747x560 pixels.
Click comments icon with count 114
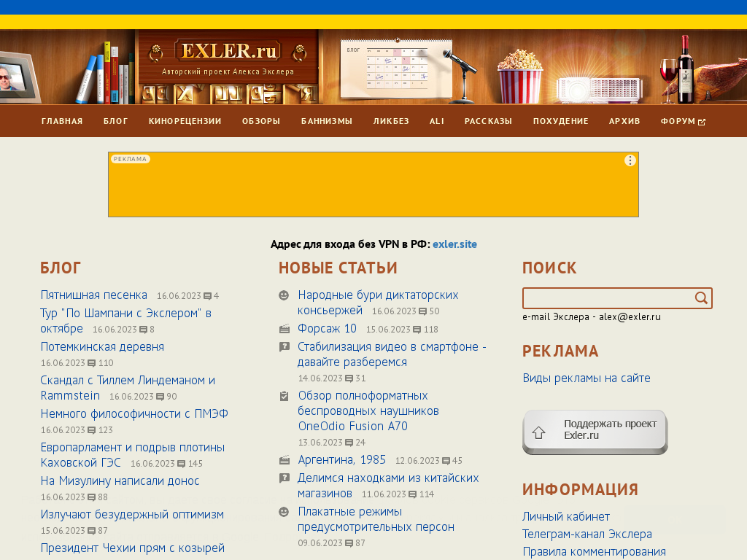point(413,495)
